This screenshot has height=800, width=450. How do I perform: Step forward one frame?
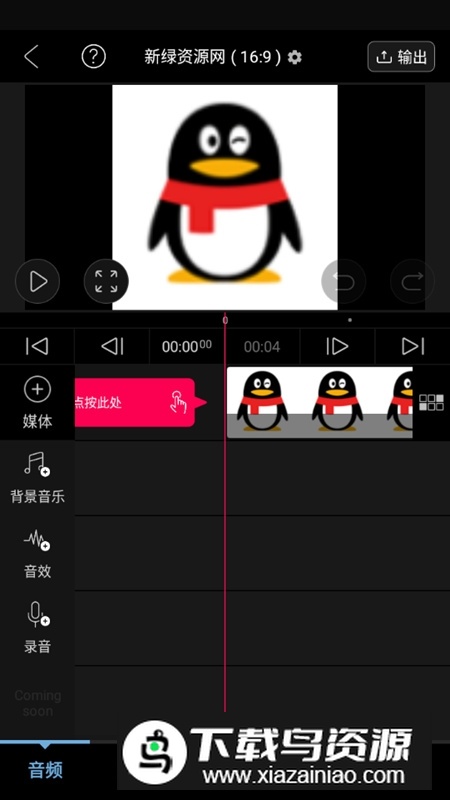coord(337,346)
